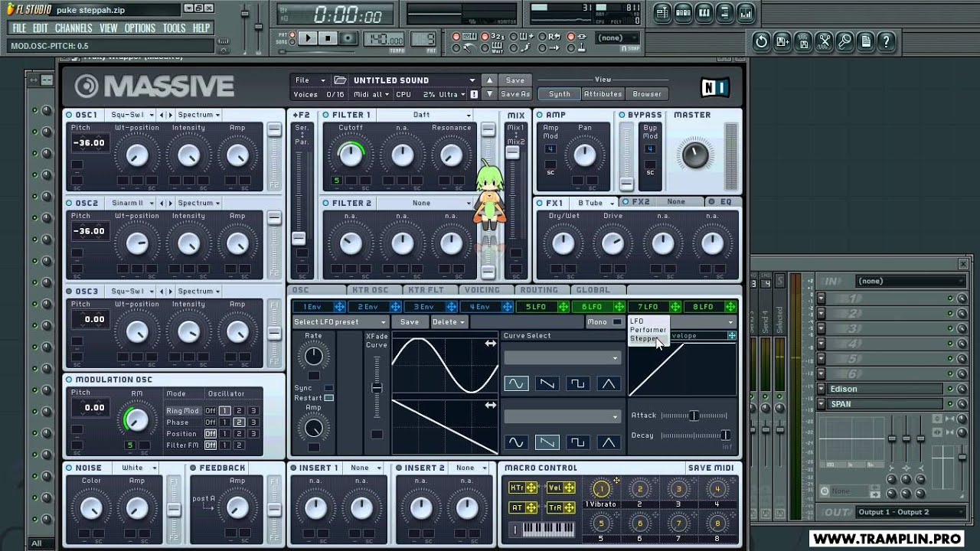
Task: Click the NI logo in Massive
Action: click(x=714, y=86)
